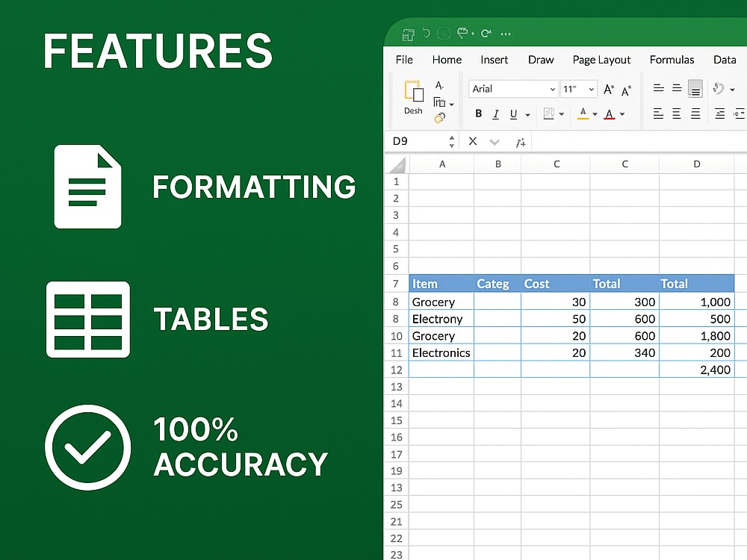Open the three-dots more options in title bar
The image size is (747, 560).
[506, 34]
